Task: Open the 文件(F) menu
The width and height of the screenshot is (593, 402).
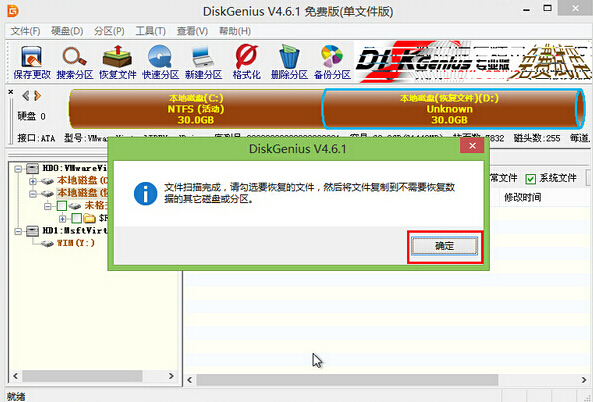Action: tap(25, 31)
